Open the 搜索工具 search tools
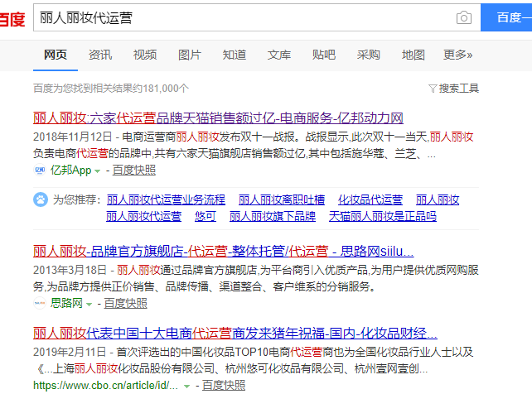Image resolution: width=532 pixels, height=394 pixels. pyautogui.click(x=458, y=89)
